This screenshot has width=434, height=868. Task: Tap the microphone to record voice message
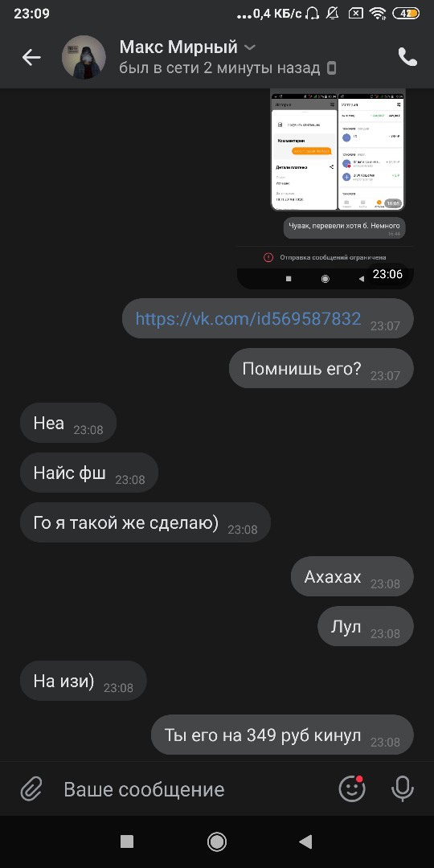click(403, 789)
